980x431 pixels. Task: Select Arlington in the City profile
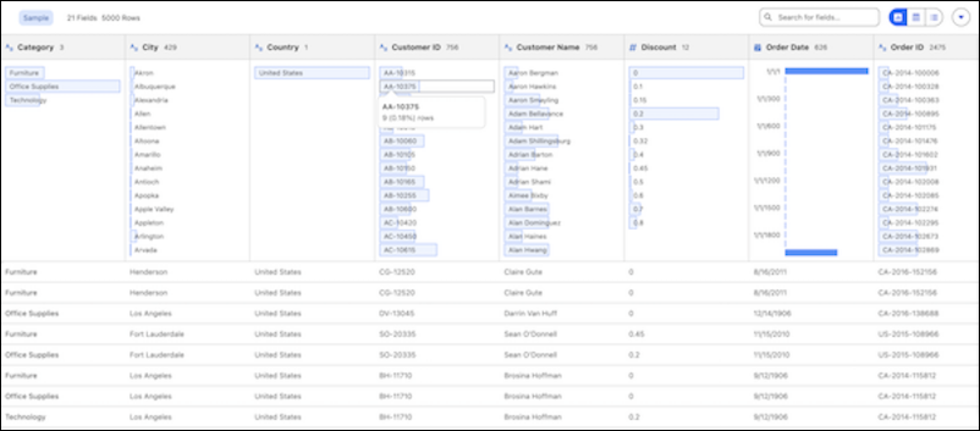(149, 236)
